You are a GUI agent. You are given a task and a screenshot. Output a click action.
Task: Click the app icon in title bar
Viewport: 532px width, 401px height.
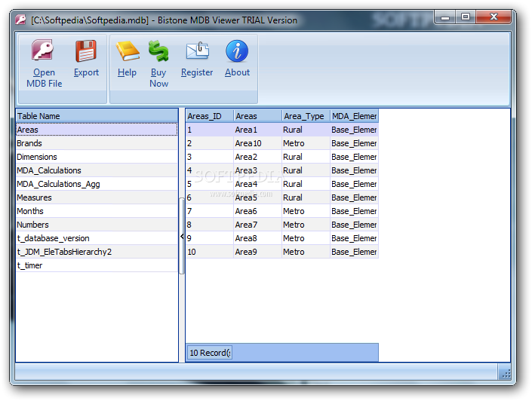click(20, 20)
